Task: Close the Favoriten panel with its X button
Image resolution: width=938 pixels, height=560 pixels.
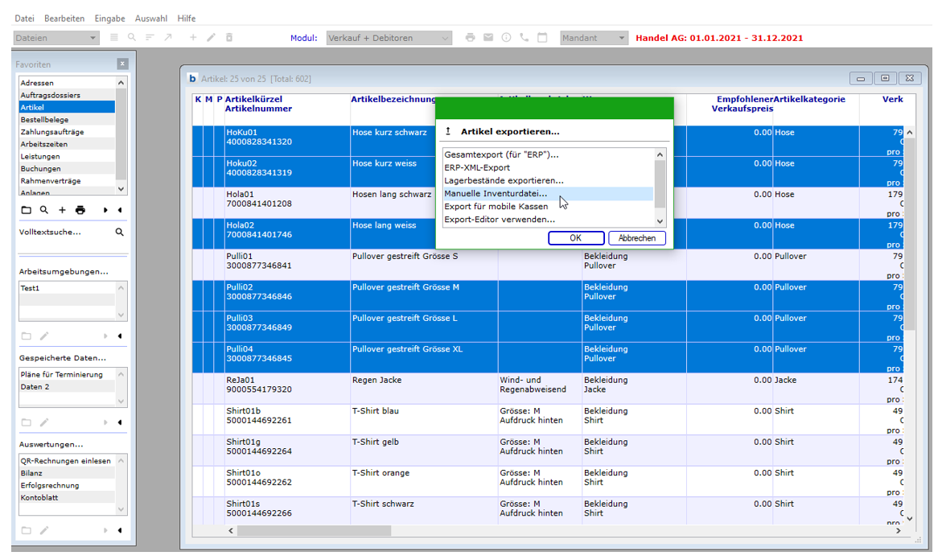Action: coord(122,64)
